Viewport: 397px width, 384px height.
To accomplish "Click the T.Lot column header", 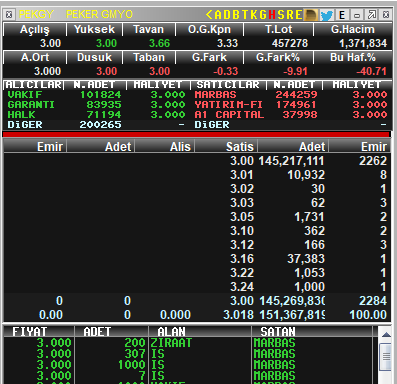I will coord(279,29).
